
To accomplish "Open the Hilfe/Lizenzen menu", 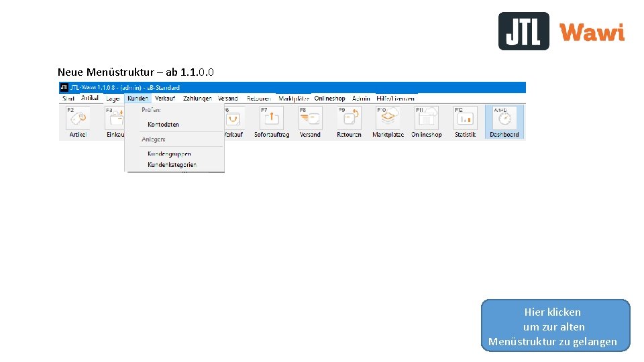I will coord(395,99).
